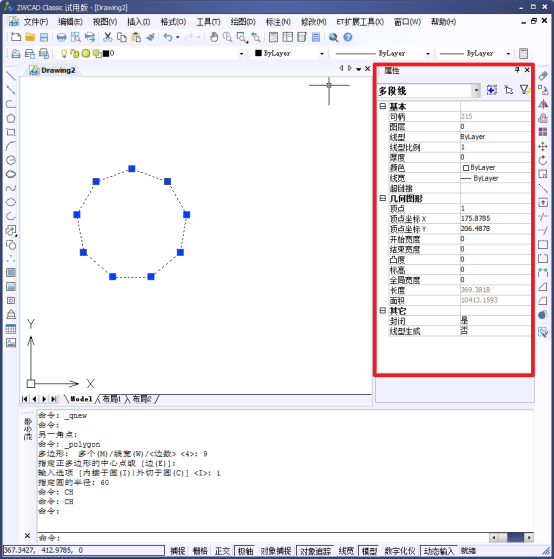The width and height of the screenshot is (554, 559).
Task: Select the Polygon drawing tool
Action: tap(11, 118)
